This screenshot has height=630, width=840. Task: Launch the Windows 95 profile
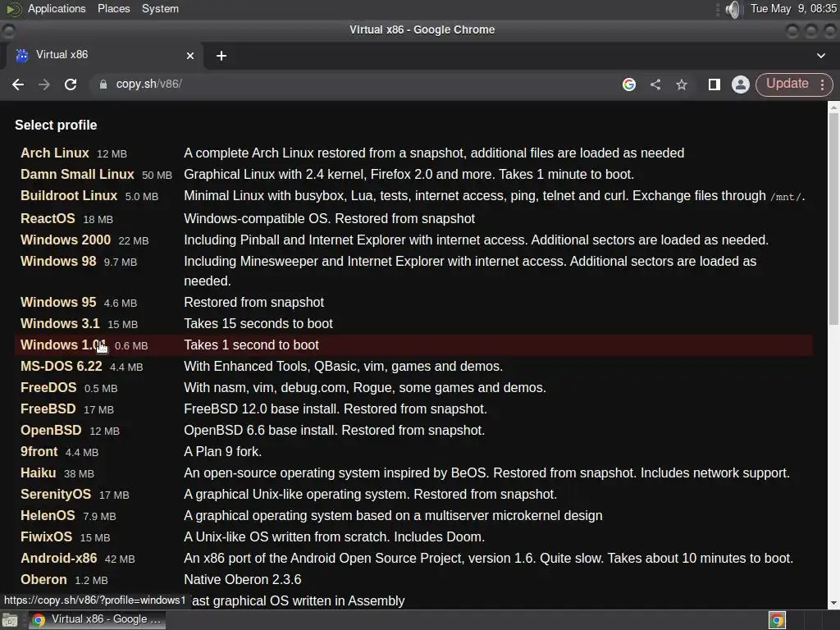click(58, 302)
